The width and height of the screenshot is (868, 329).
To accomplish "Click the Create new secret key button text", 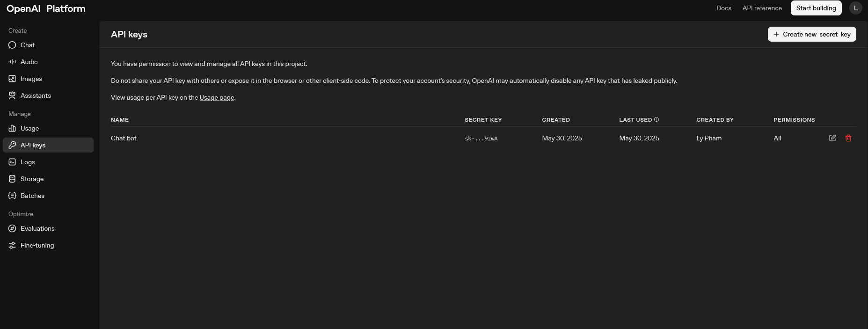I will click(x=817, y=34).
